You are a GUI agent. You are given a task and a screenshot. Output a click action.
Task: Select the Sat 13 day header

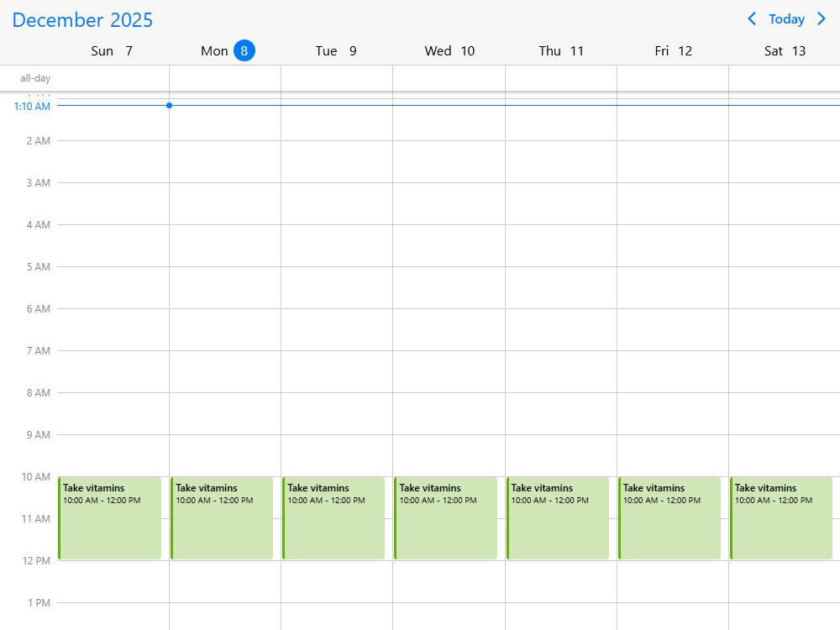(785, 50)
